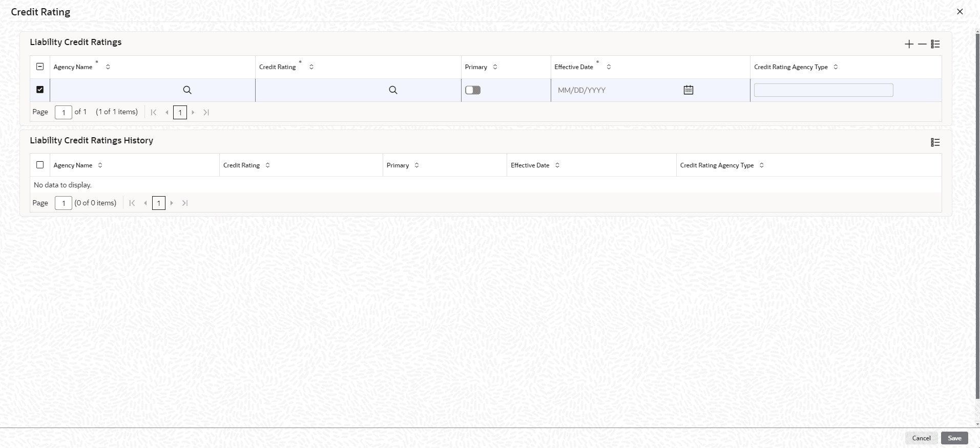
Task: Sort Ratings History by Primary
Action: (x=416, y=165)
